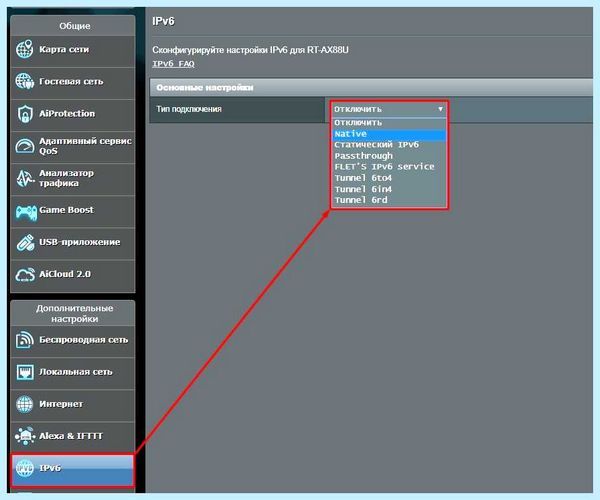Choose Tunnel 6in4 option
600x500 pixels.
point(389,189)
